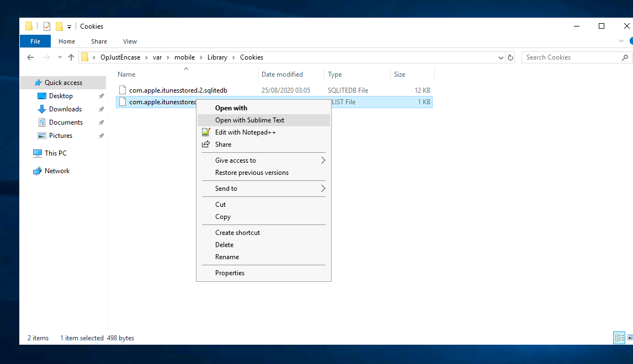Expand the ribbon with the chevron
Image resolution: width=633 pixels, height=364 pixels.
tap(621, 41)
